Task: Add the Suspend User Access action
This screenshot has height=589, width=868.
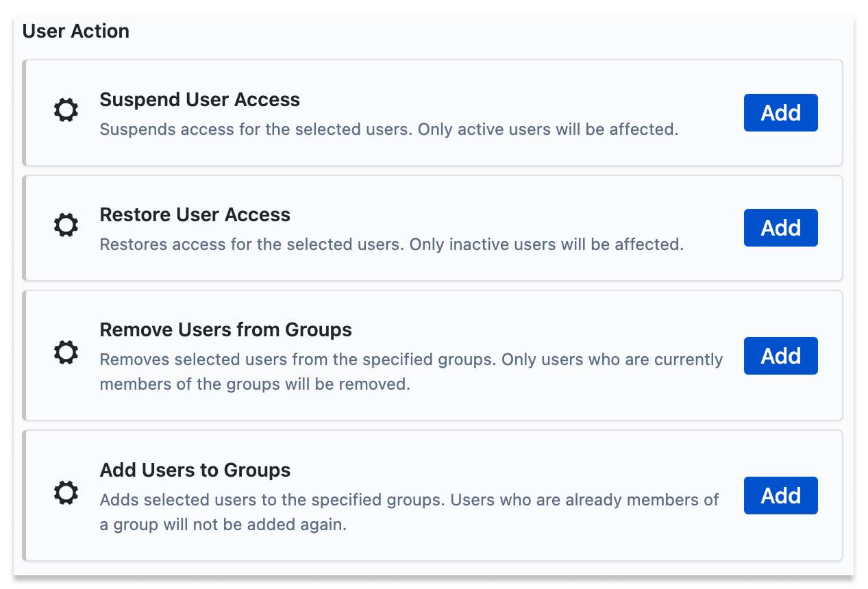Action: [780, 112]
